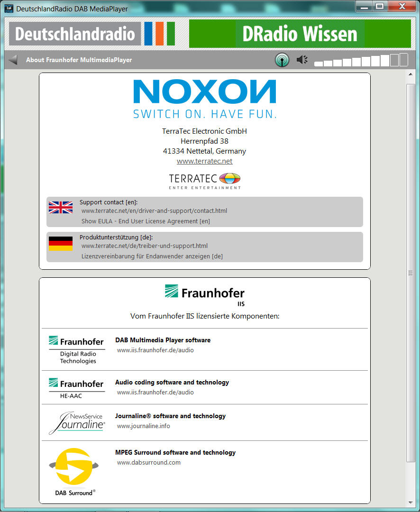Screen dimensions: 420x512
Task: Click the Fraunhofer HE-AAC logo
Action: (x=76, y=388)
